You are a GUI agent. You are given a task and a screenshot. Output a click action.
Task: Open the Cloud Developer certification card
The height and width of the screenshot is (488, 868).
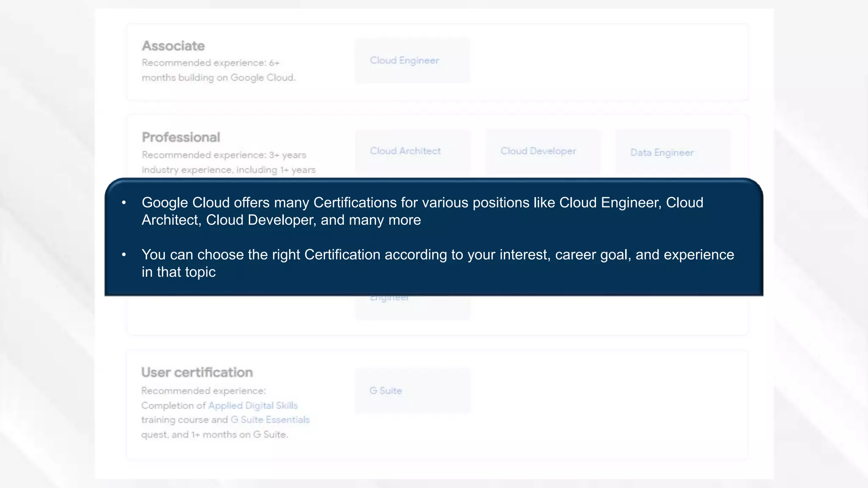(x=543, y=151)
